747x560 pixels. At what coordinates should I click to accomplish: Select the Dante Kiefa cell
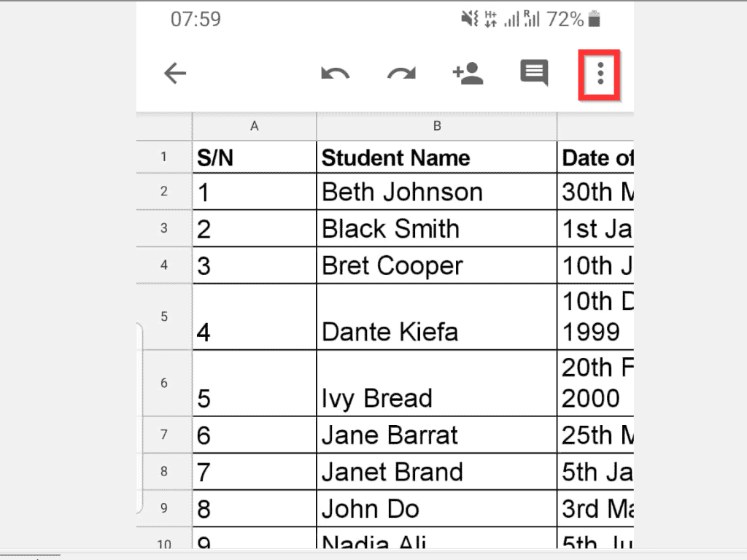pos(437,317)
